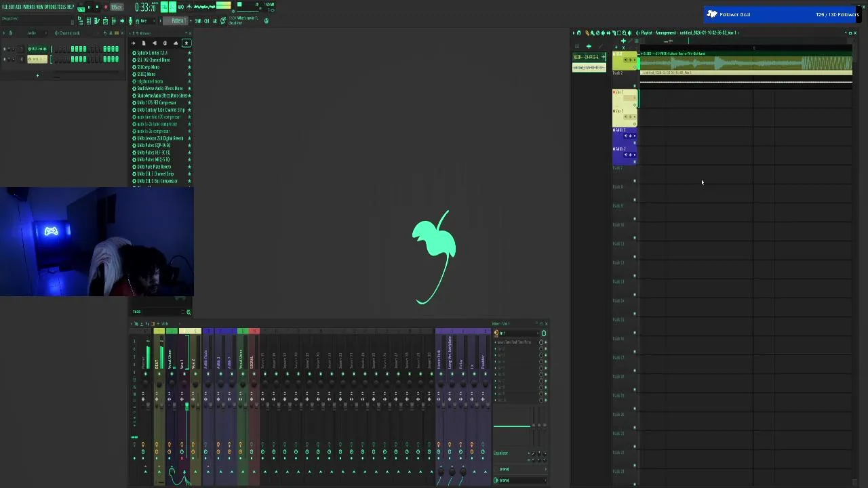This screenshot has height=488, width=868.
Task: Click the Pause/Play button in transport
Action: point(89,7)
